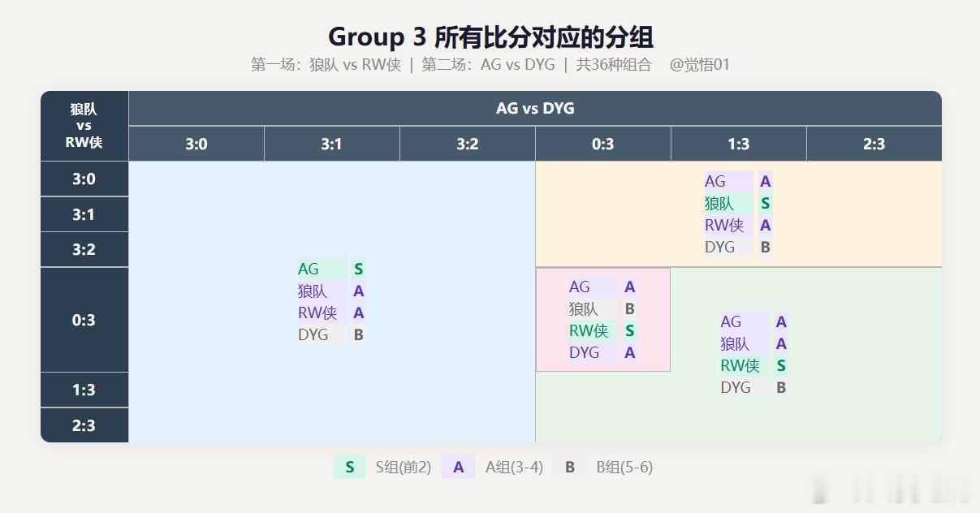Click the 3:2 column header
This screenshot has width=980, height=513.
coord(468,144)
